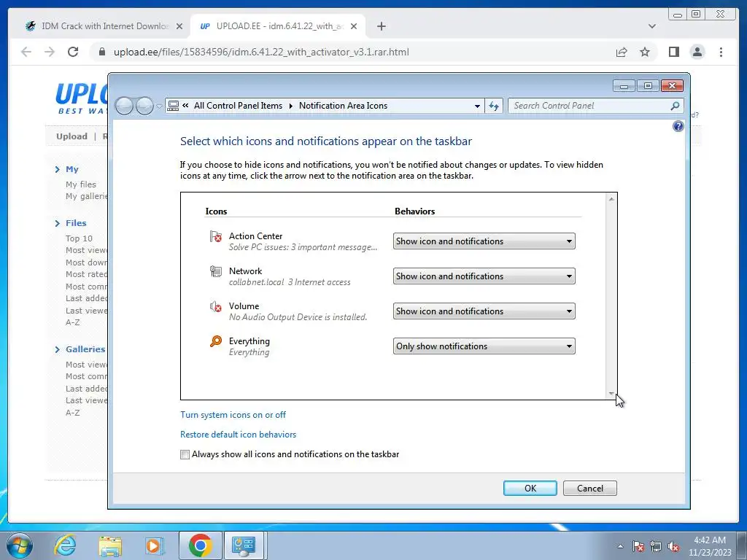Click taskbar clock showing 4:42 AM
The height and width of the screenshot is (560, 747).
tap(709, 546)
